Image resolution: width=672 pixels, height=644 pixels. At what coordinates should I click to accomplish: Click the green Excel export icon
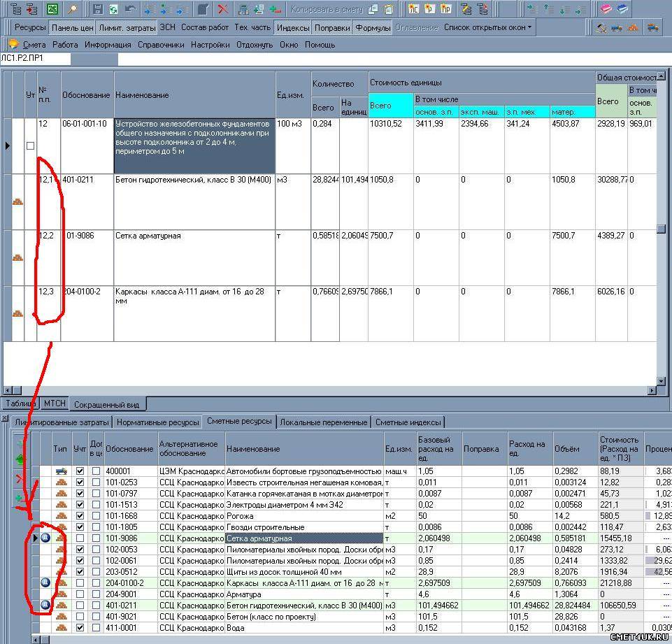pos(52,9)
